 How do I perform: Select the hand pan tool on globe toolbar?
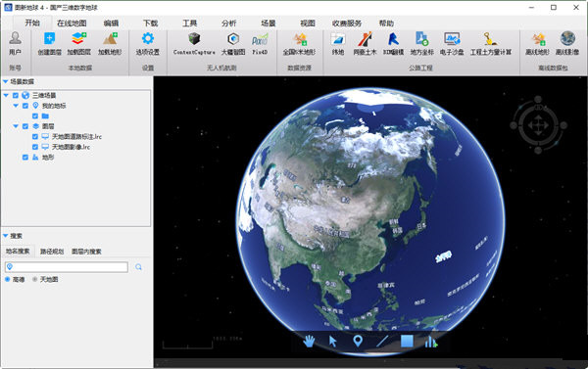(x=309, y=341)
